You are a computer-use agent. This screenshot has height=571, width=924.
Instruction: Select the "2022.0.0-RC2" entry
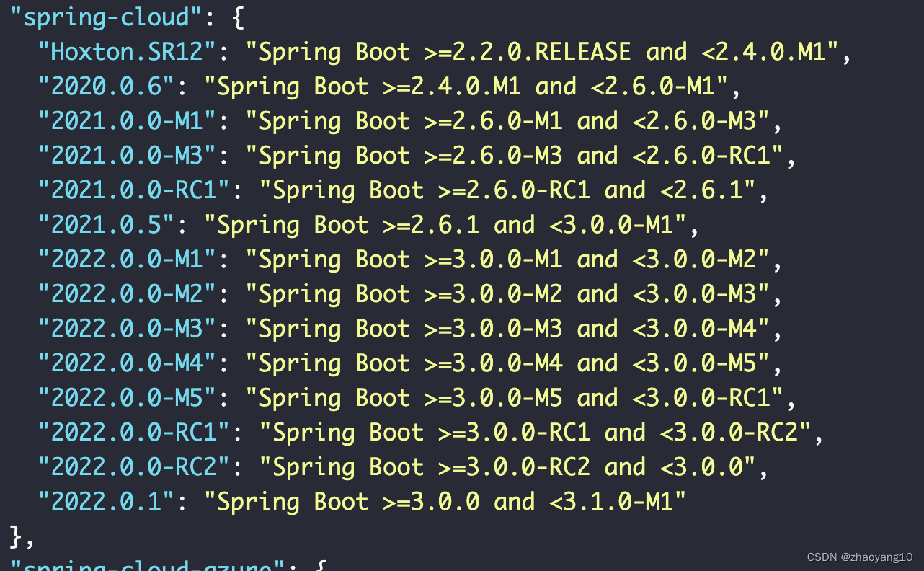pos(130,466)
